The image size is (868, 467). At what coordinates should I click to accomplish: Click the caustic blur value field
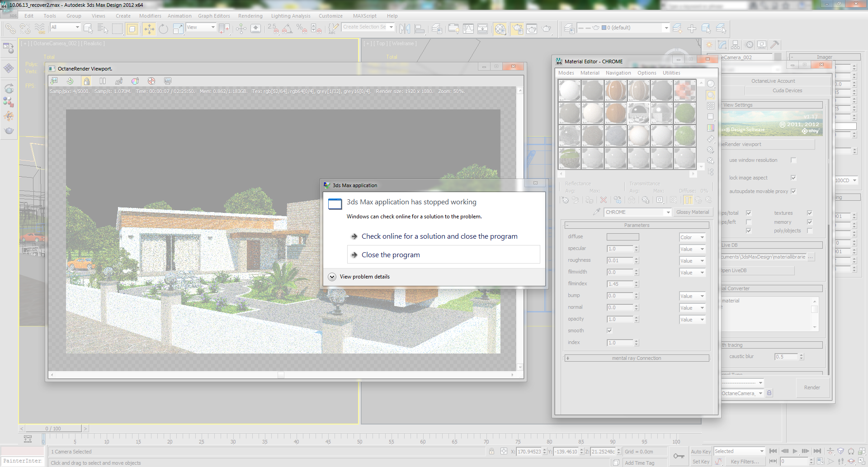[x=787, y=357]
